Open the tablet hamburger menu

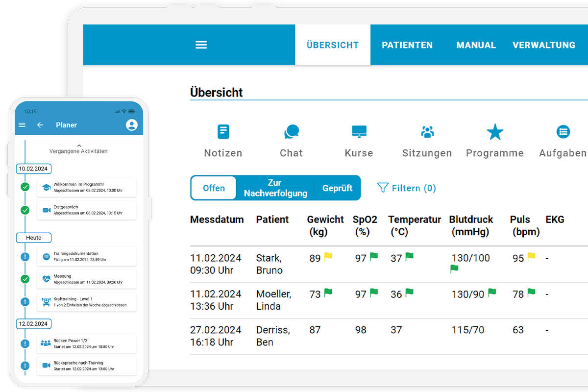click(201, 45)
